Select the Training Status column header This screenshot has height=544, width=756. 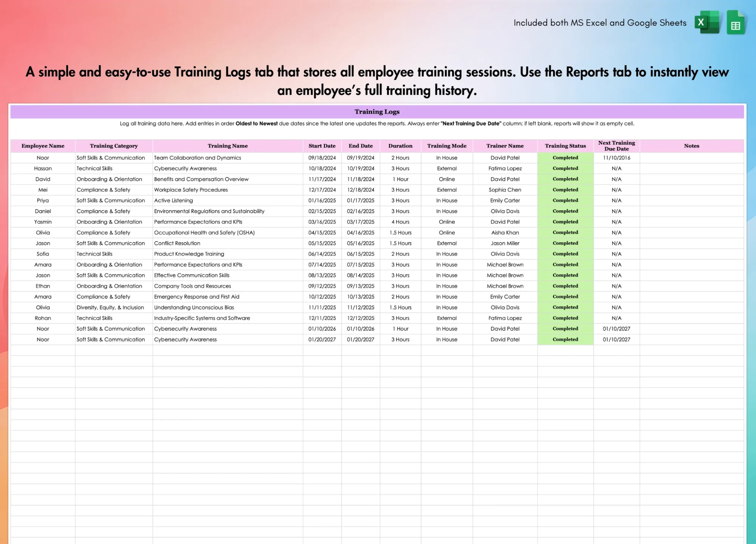[565, 146]
